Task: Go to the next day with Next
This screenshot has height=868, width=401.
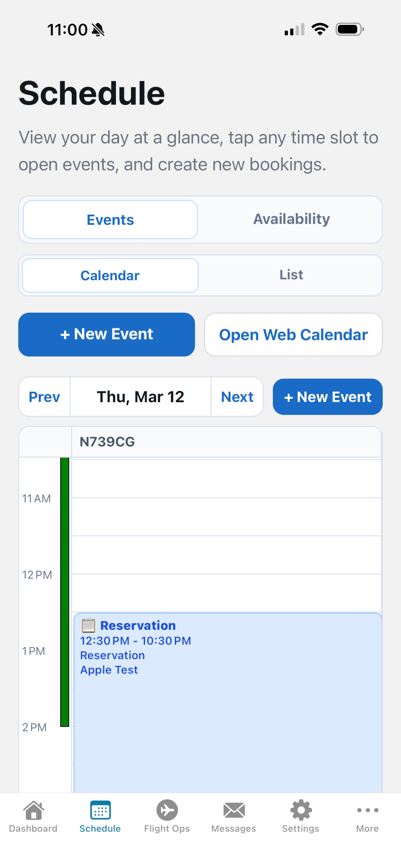Action: (x=237, y=397)
